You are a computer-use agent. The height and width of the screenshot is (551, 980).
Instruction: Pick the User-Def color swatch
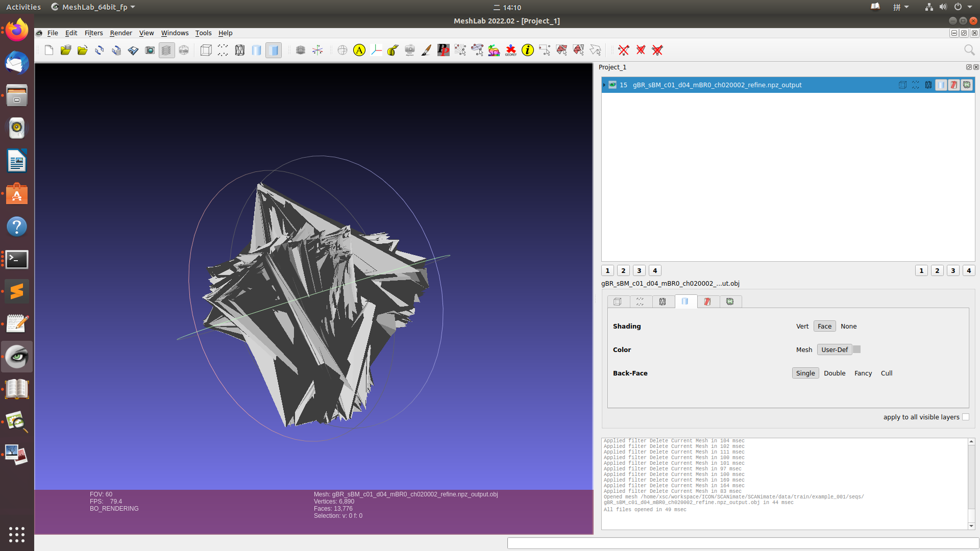pyautogui.click(x=856, y=349)
